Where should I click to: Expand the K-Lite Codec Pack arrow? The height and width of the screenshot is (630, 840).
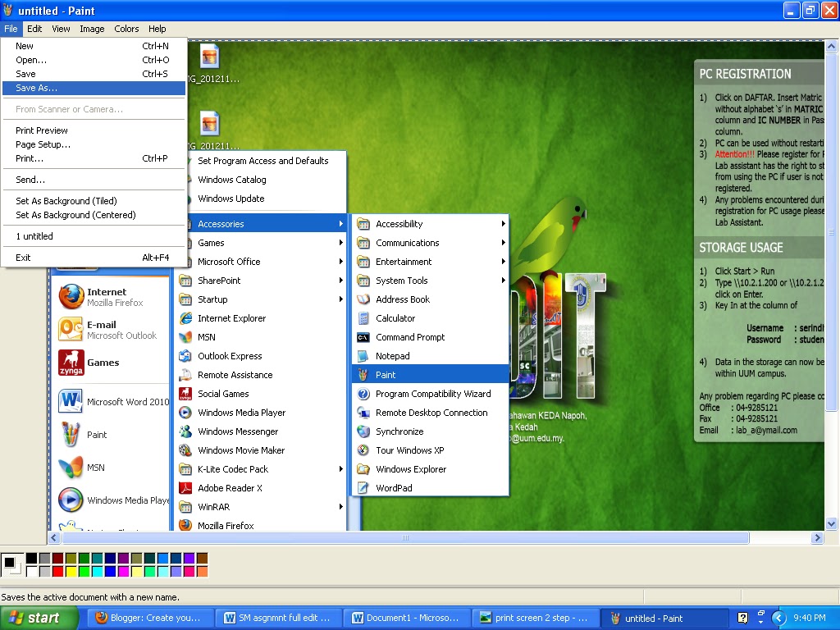[x=340, y=469]
